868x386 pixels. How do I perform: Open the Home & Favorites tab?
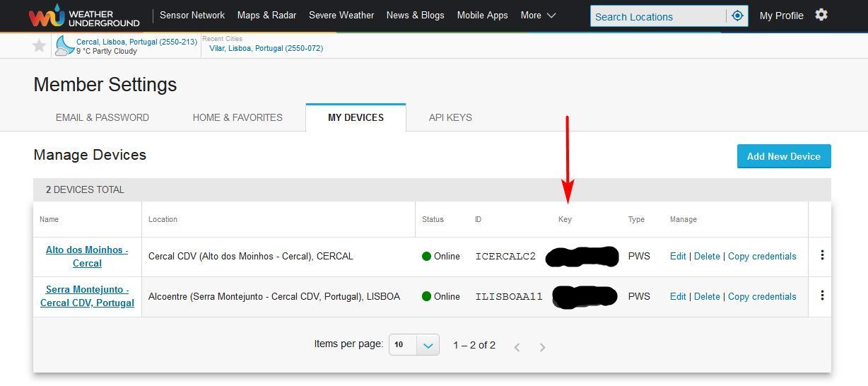pyautogui.click(x=237, y=117)
